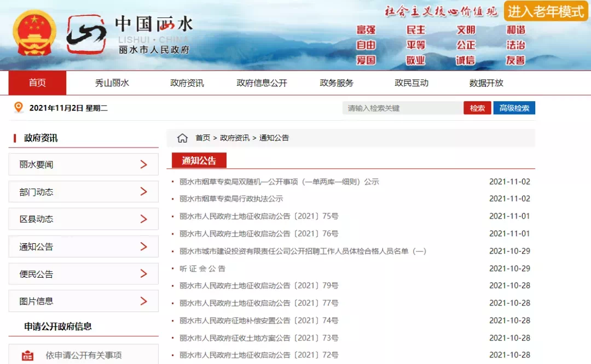Open the 首页 navigation tab
591x364 pixels.
pyautogui.click(x=37, y=83)
